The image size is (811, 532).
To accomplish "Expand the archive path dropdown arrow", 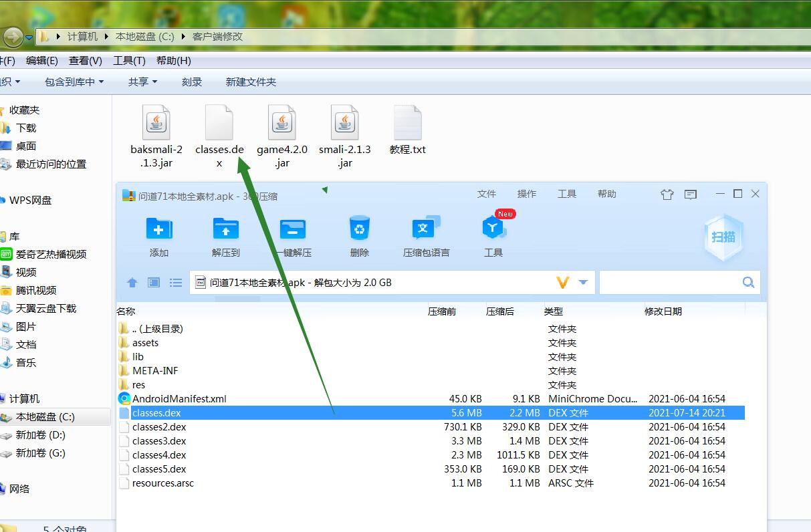I will point(583,283).
